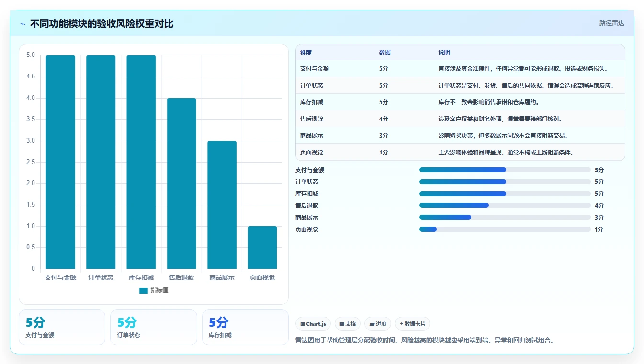
Task: Click the lightning icon beside the title
Action: coord(23,24)
